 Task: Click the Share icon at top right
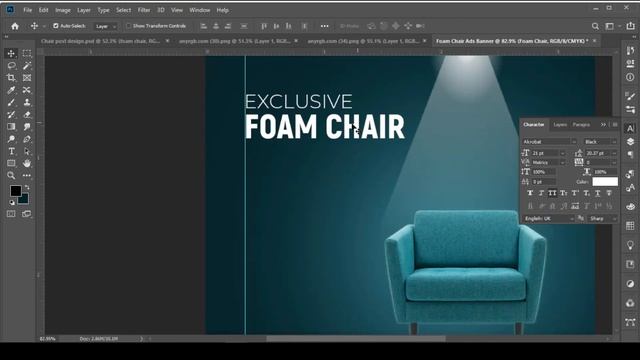(631, 26)
